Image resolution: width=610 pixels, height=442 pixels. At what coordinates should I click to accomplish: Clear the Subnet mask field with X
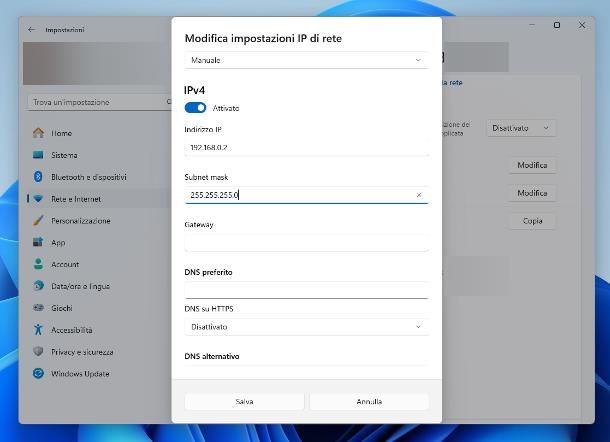coord(418,195)
